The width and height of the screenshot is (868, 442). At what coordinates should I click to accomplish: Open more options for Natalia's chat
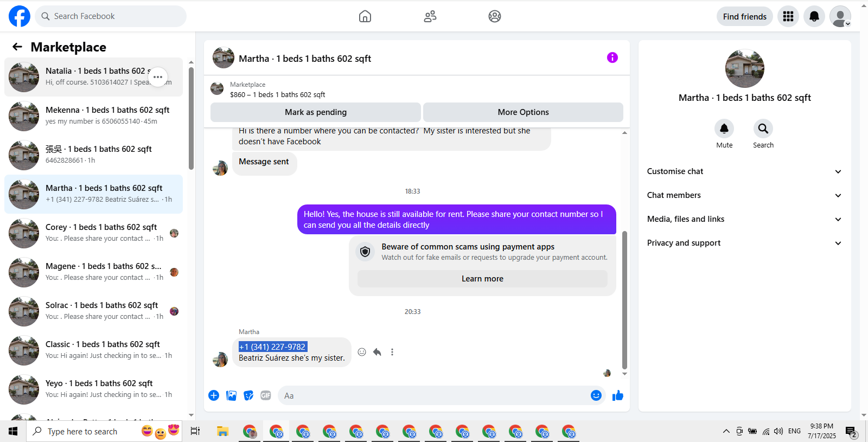pos(158,77)
